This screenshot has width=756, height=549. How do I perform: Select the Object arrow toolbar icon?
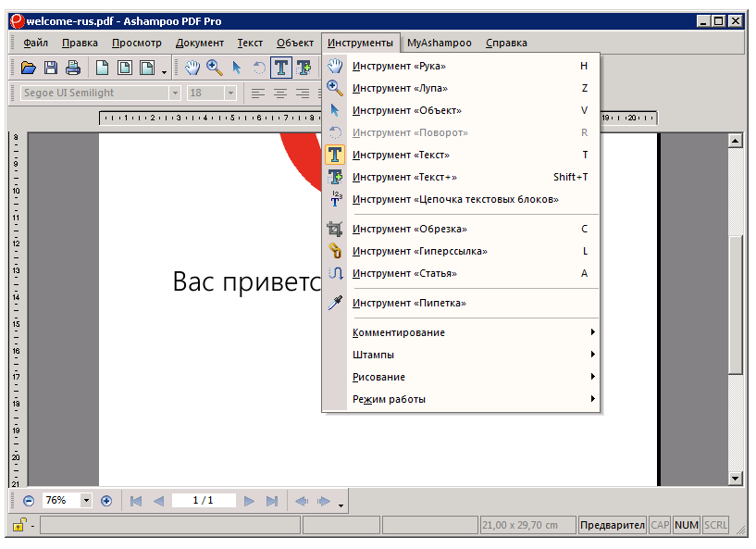tap(237, 68)
